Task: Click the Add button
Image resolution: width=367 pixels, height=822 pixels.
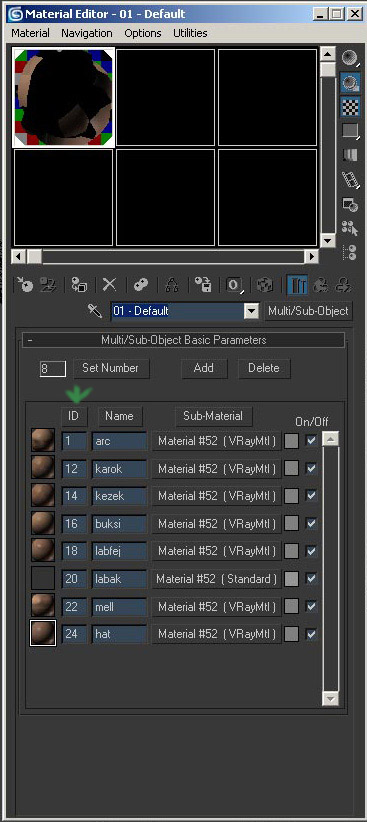Action: click(204, 368)
